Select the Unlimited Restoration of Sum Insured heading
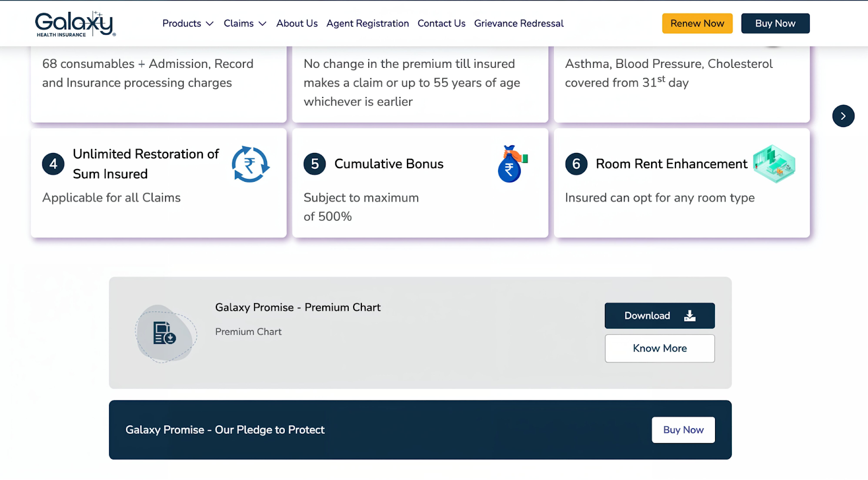The height and width of the screenshot is (480, 868). (x=146, y=164)
